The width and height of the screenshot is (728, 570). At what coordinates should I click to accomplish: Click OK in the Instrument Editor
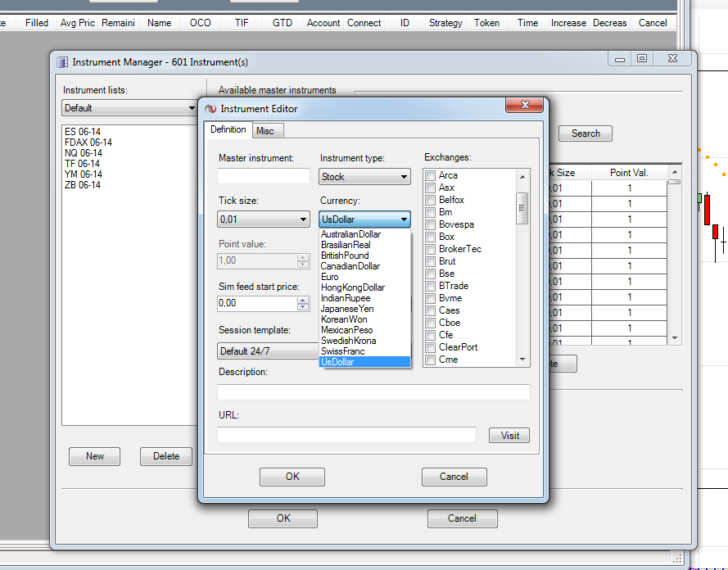pos(292,477)
